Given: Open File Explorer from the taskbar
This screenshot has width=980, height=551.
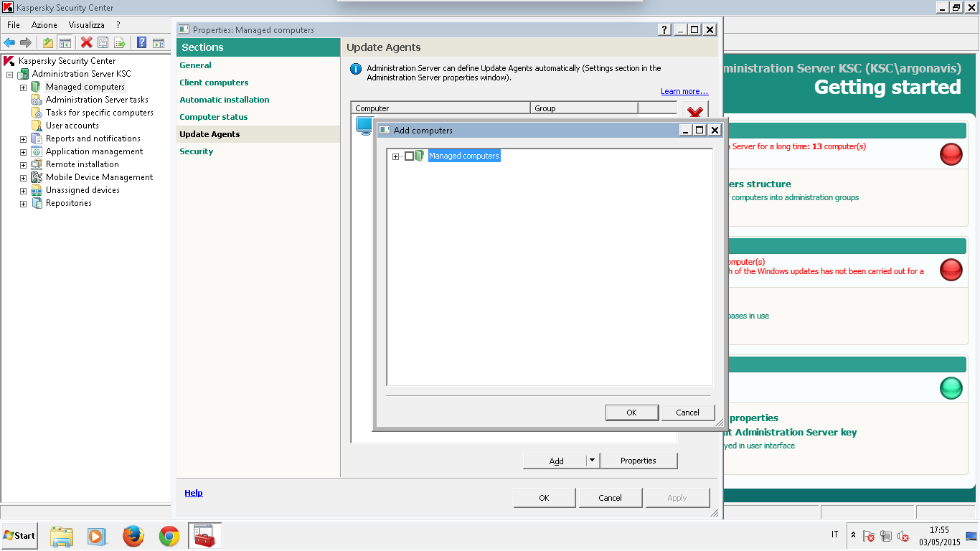Looking at the screenshot, I should click(62, 536).
